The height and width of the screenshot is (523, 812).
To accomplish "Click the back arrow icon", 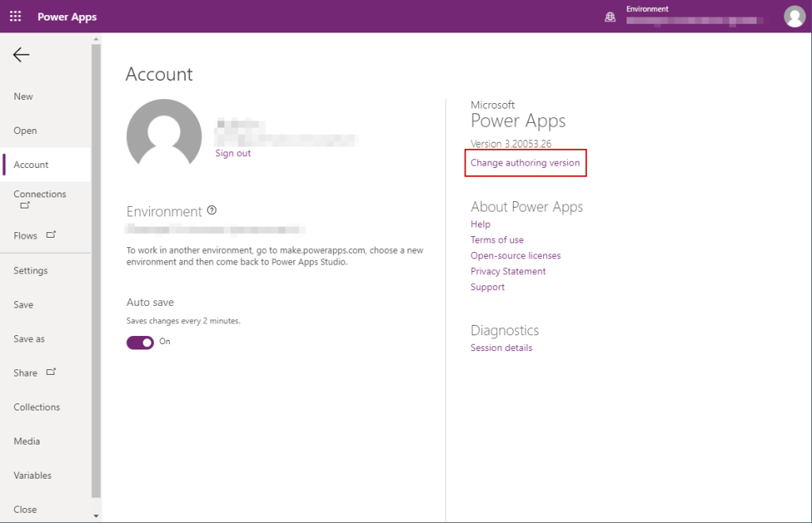I will click(21, 55).
